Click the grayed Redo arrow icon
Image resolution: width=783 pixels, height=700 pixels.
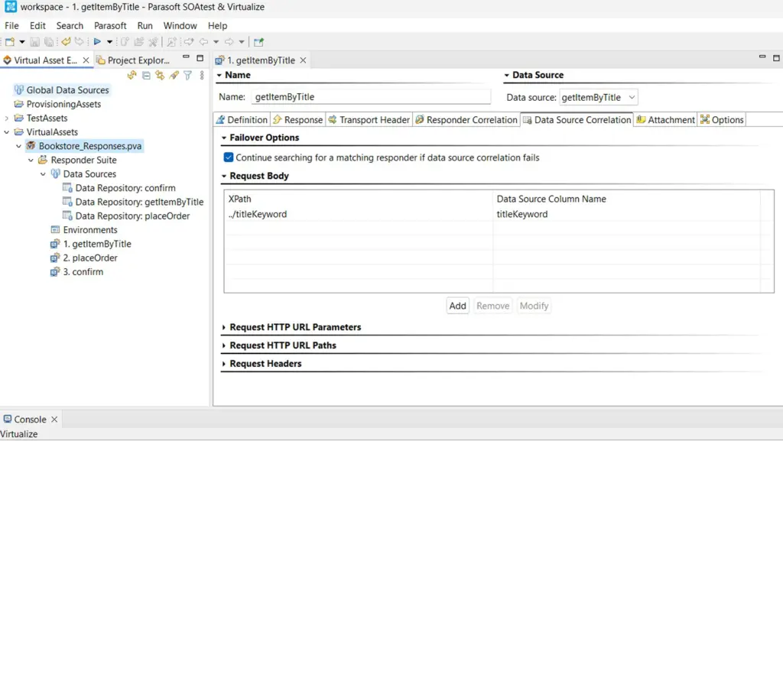79,42
